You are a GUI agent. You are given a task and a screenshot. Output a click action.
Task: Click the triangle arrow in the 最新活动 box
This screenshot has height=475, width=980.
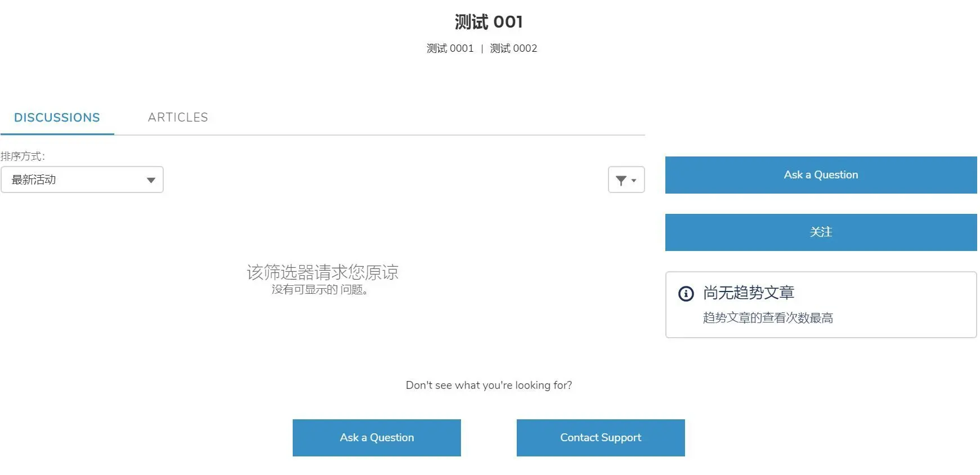(151, 180)
